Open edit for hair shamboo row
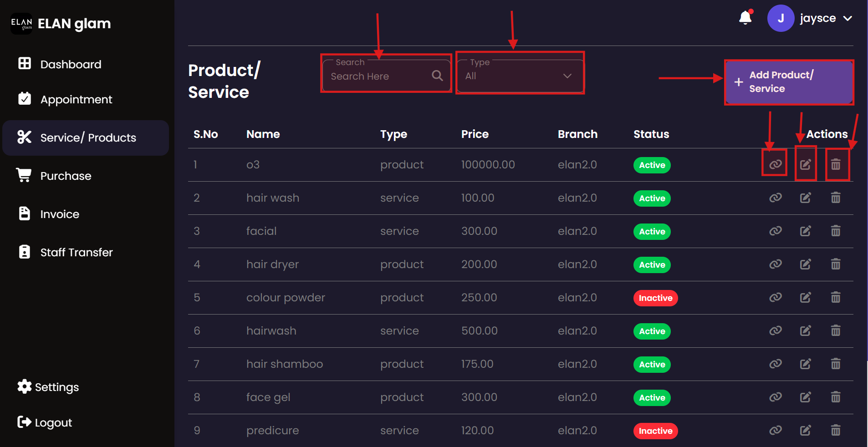 click(805, 364)
